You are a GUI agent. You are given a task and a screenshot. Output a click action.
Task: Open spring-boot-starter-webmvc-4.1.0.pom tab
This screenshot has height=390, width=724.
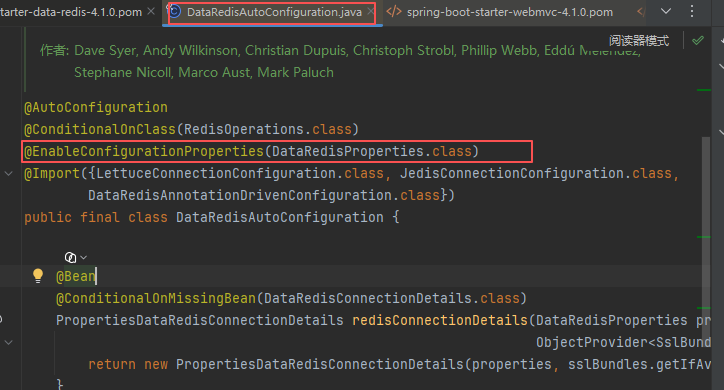510,12
